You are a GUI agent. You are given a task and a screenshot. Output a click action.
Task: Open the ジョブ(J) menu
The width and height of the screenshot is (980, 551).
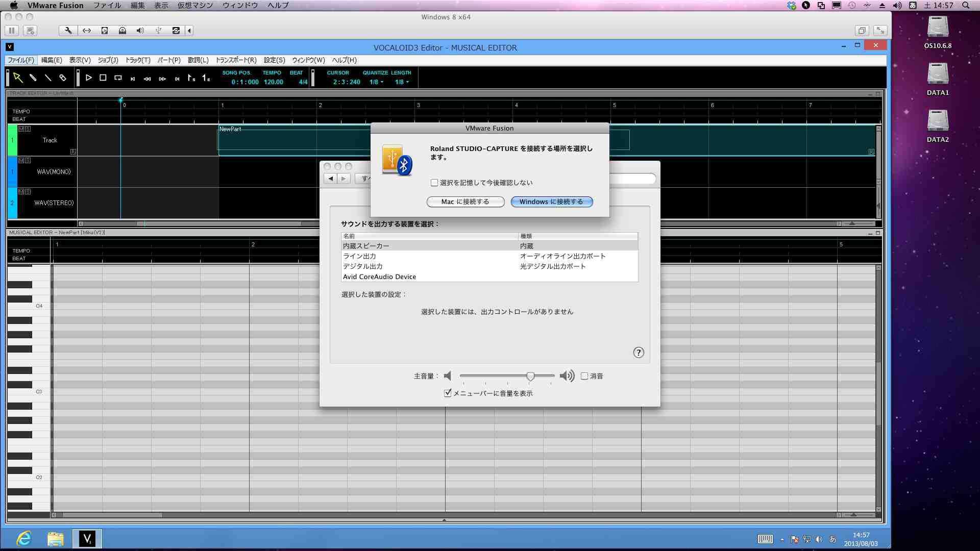click(x=108, y=60)
